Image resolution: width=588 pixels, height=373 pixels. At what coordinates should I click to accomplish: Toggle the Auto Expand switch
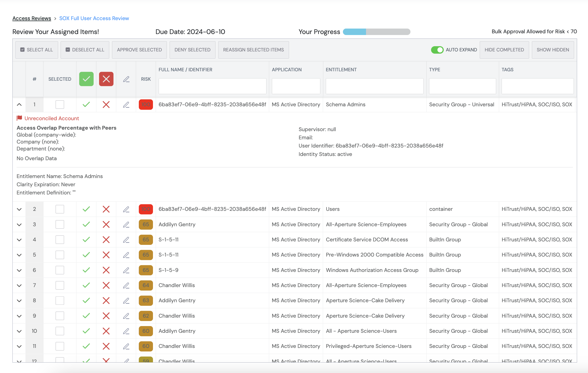[437, 50]
